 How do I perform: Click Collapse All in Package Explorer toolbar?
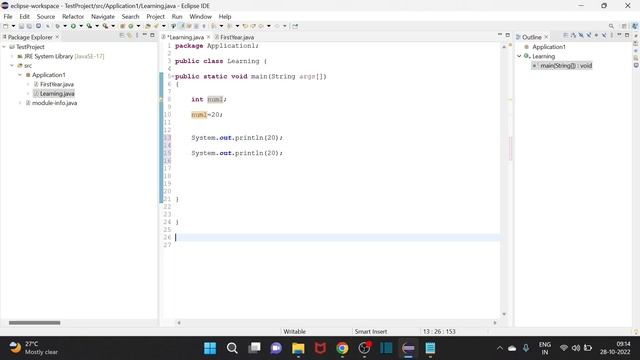(x=122, y=36)
